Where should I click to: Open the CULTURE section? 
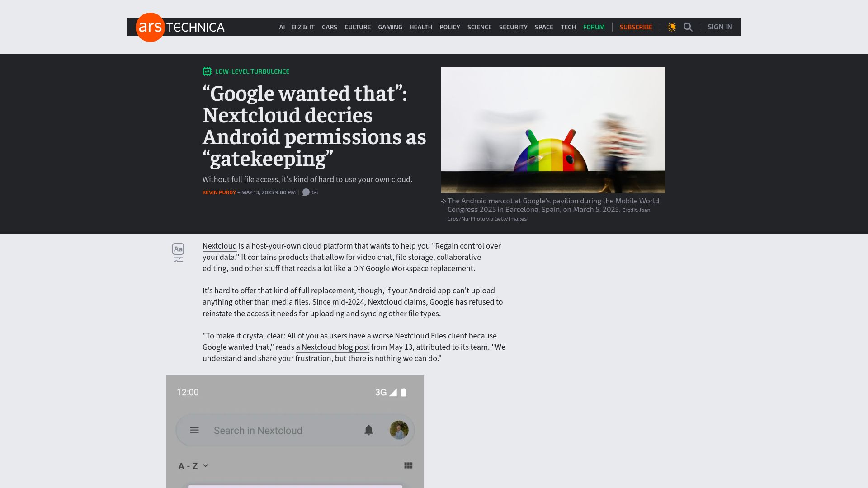(x=358, y=27)
